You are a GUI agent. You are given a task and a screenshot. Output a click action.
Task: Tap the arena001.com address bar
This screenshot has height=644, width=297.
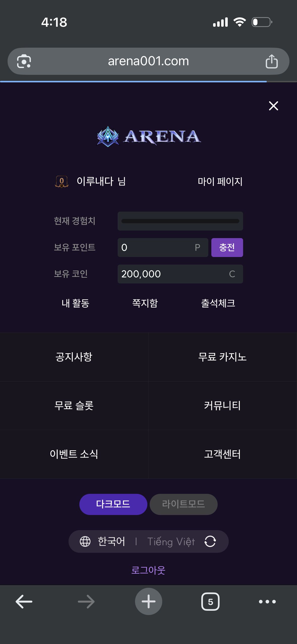[x=148, y=61]
